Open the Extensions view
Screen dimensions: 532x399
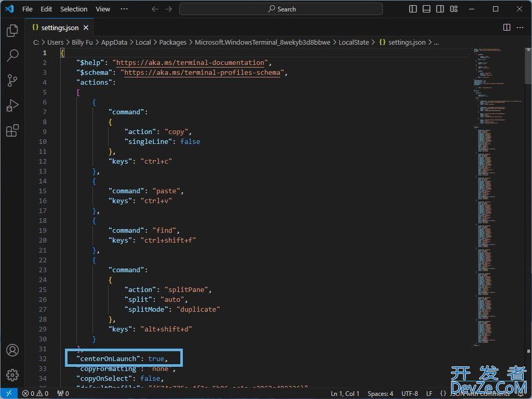click(x=12, y=130)
